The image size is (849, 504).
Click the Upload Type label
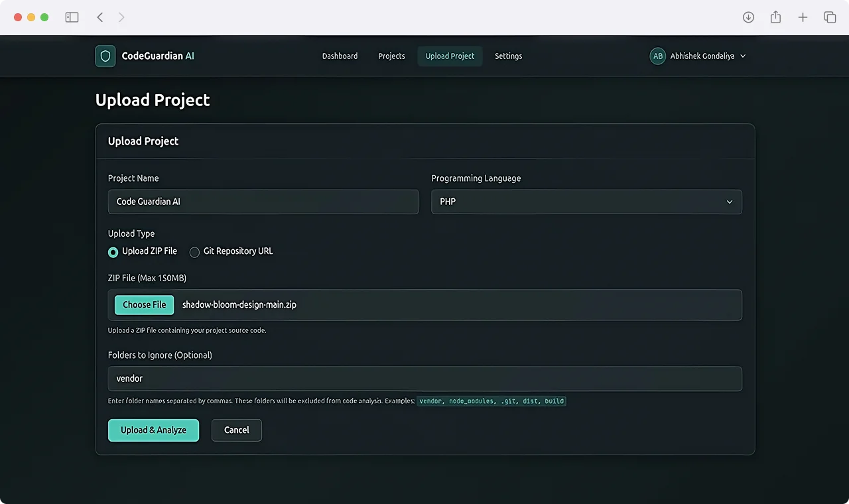tap(131, 233)
